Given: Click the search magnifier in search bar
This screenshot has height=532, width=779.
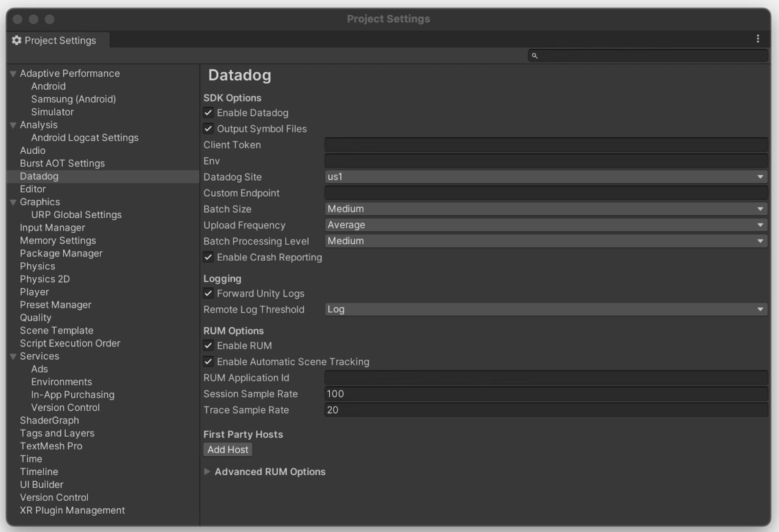Looking at the screenshot, I should 535,56.
